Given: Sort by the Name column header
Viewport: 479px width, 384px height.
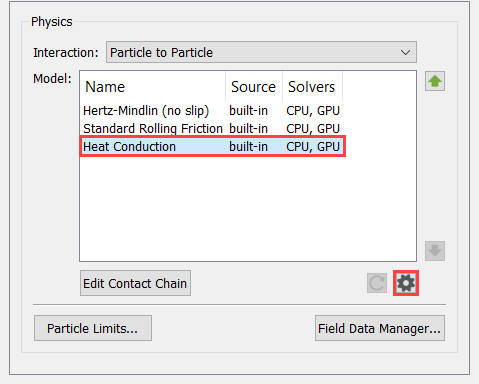Looking at the screenshot, I should click(x=105, y=87).
